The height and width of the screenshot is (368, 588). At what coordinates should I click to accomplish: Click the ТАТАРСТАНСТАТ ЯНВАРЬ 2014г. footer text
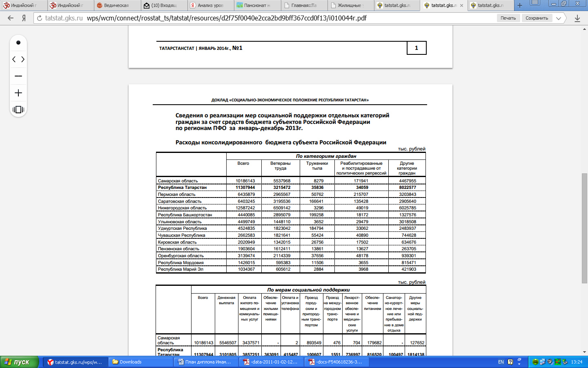[x=200, y=48]
